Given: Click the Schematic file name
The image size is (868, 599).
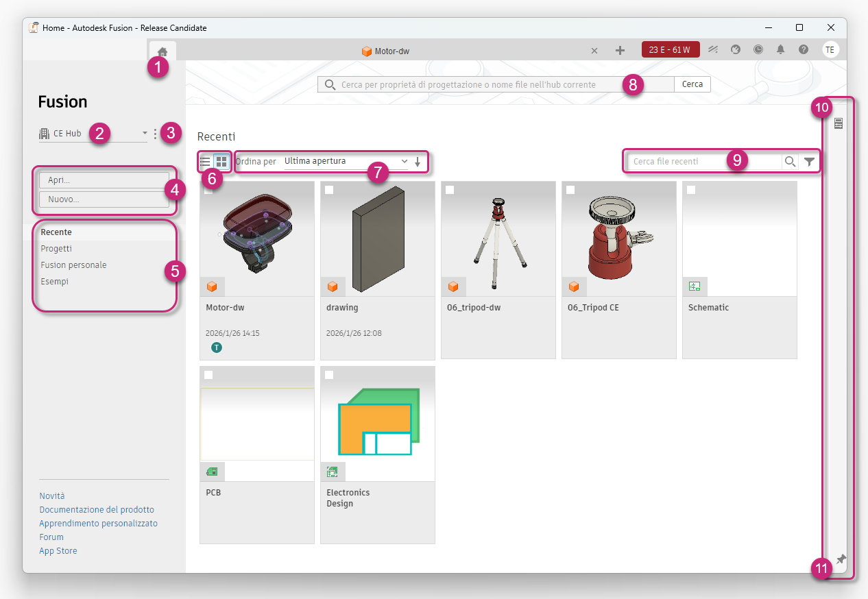Looking at the screenshot, I should click(708, 308).
